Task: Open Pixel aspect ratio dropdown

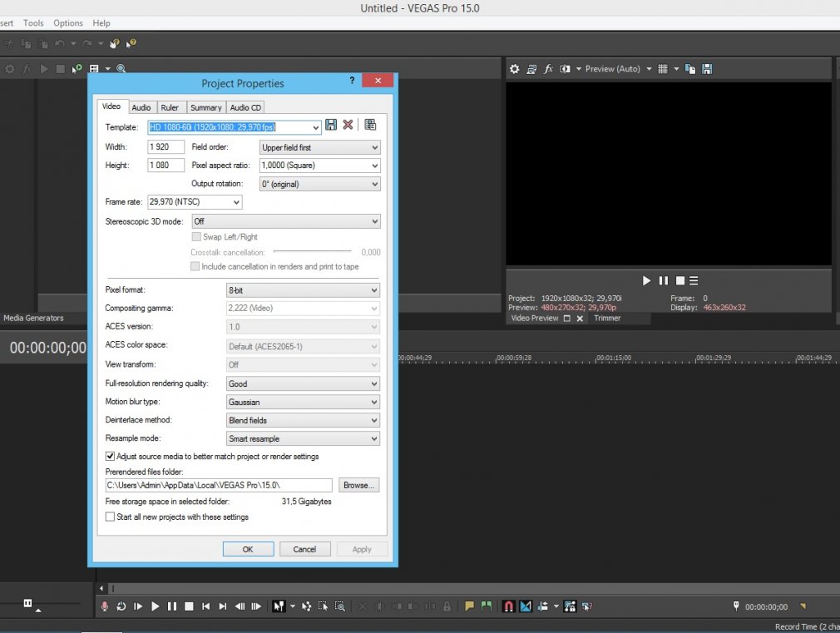Action: (374, 166)
